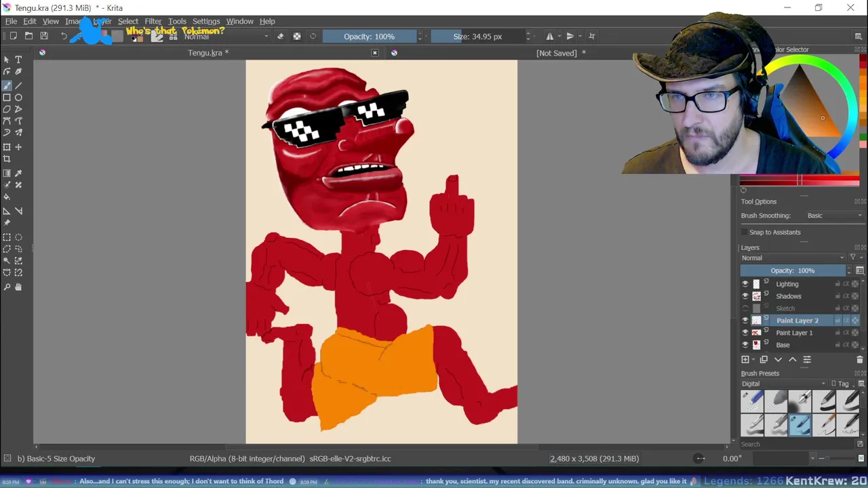Close the Tengu.kra tab
868x488 pixels.
tap(375, 53)
